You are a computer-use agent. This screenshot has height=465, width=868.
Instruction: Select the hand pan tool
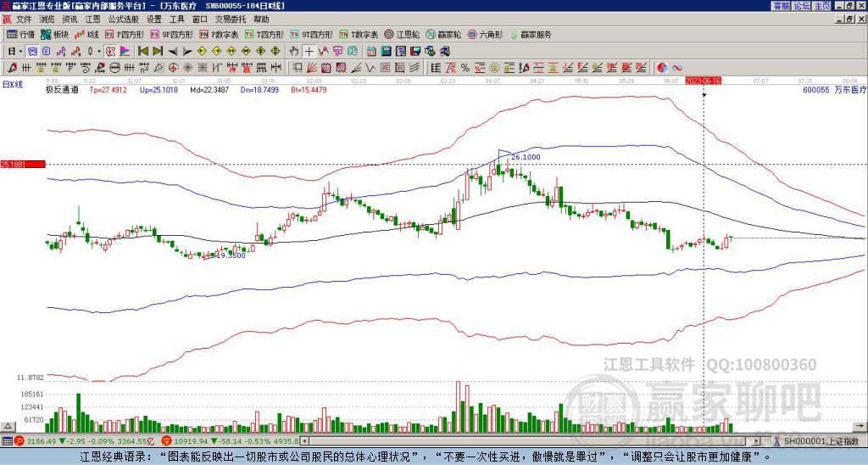coord(294,52)
